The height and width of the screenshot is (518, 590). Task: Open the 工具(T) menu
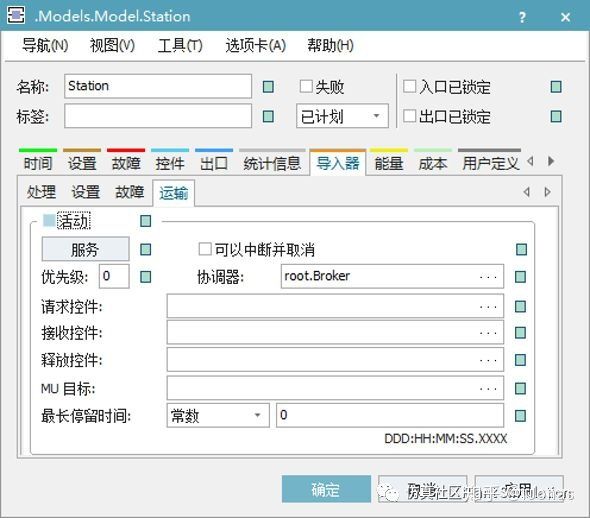tap(180, 46)
